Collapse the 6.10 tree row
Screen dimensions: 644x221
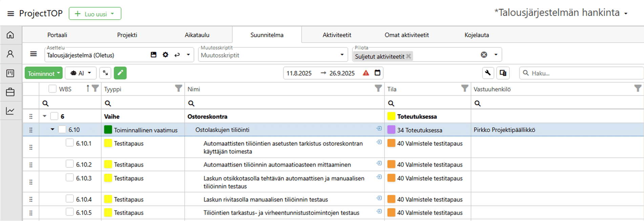[53, 130]
